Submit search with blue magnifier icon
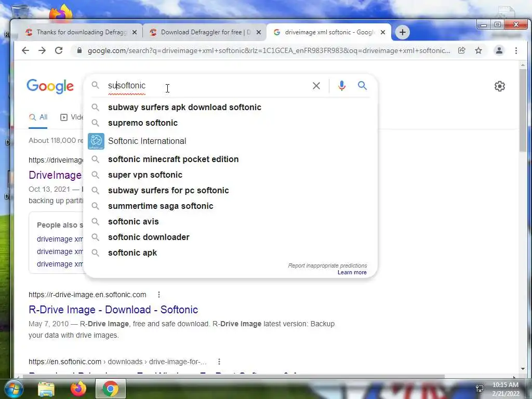 [362, 86]
